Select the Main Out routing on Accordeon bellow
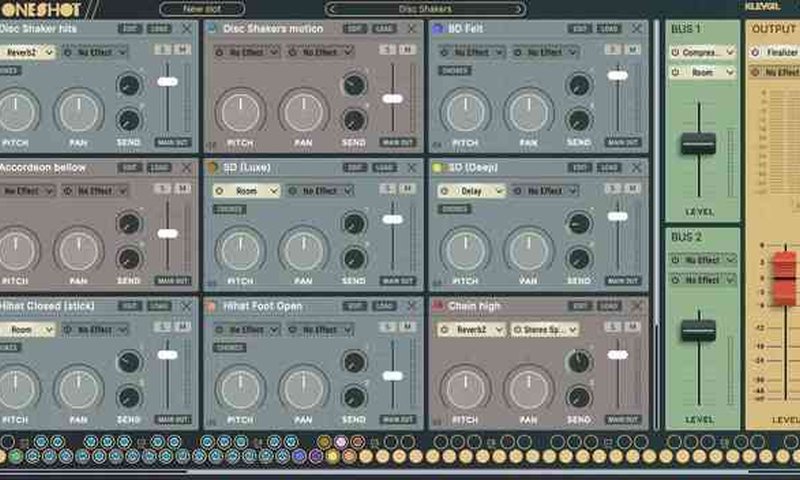 173,281
